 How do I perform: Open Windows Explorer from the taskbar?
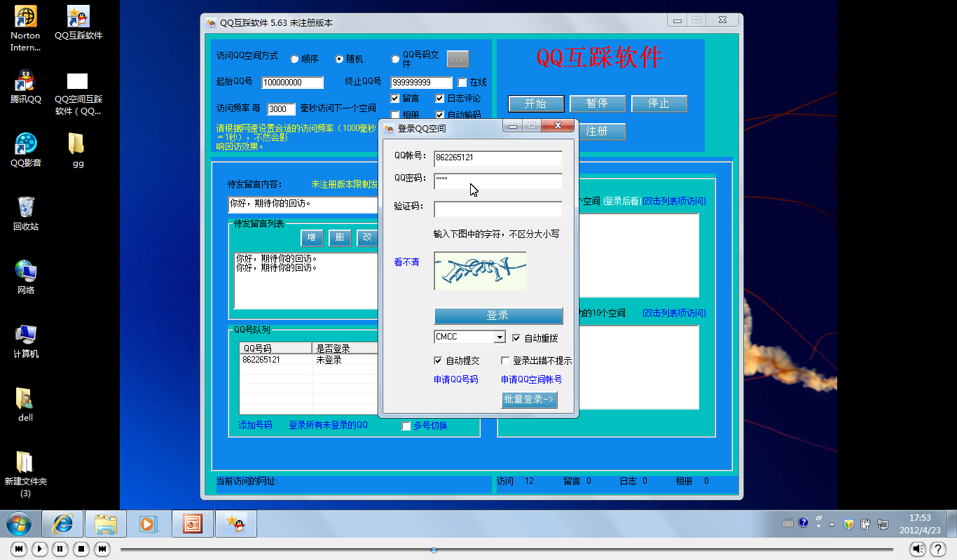point(106,524)
